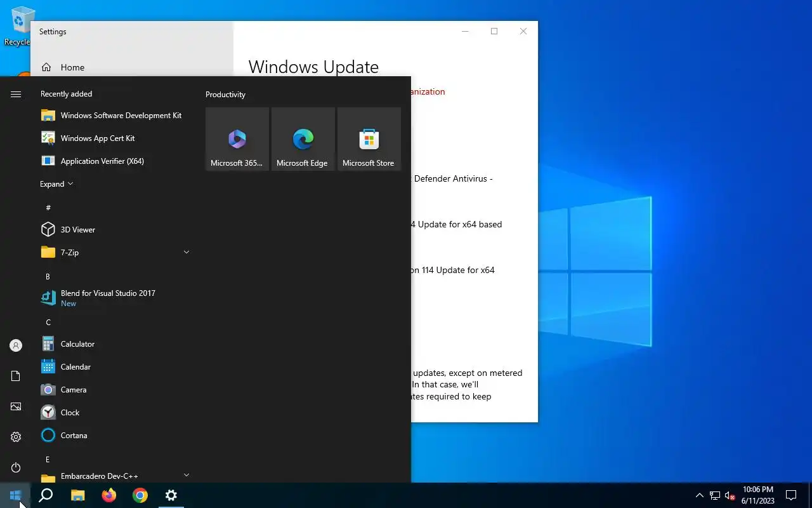Show hidden system tray icons
Viewport: 812px width, 508px height.
(x=700, y=495)
